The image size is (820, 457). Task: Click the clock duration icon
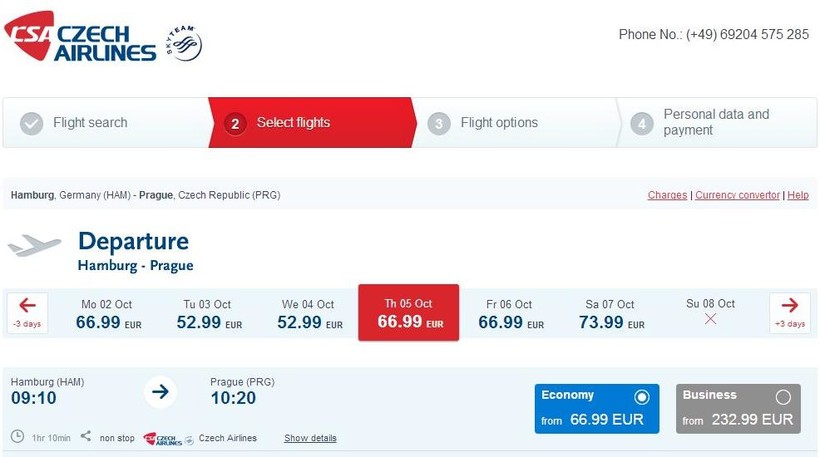(x=17, y=437)
